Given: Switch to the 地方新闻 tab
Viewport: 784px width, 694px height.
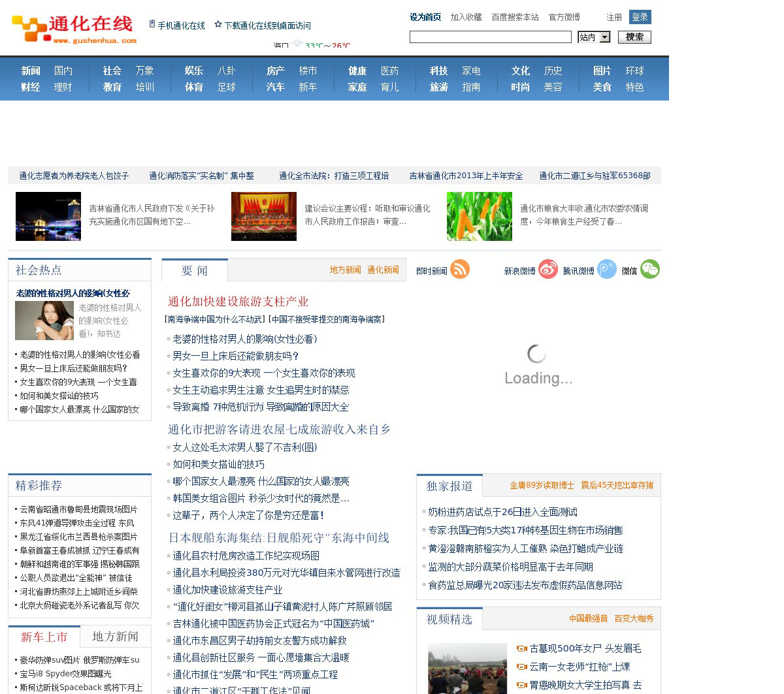Looking at the screenshot, I should pos(115,637).
